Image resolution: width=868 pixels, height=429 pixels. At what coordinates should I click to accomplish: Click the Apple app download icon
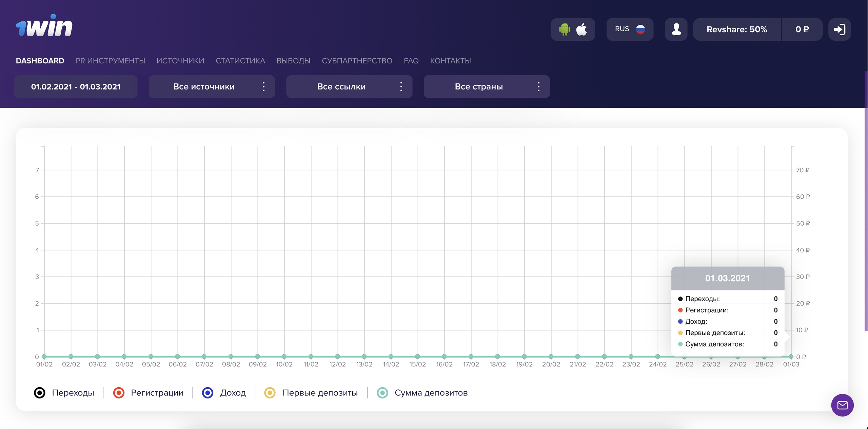pyautogui.click(x=581, y=30)
